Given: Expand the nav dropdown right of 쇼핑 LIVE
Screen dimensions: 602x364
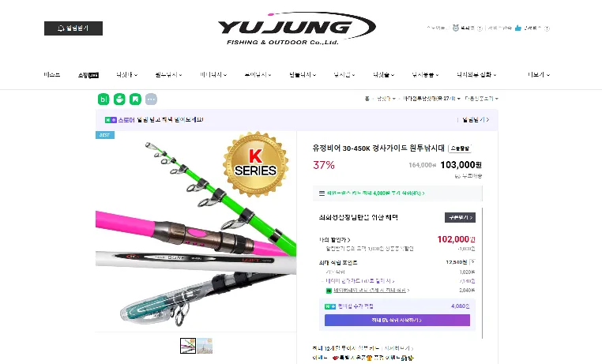Looking at the screenshot, I should coord(126,75).
